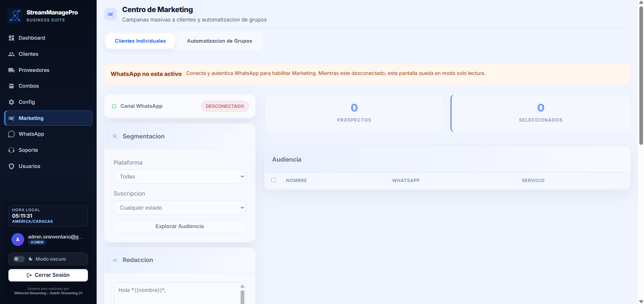
Task: Open the Dashboard menu item
Action: pos(48,38)
